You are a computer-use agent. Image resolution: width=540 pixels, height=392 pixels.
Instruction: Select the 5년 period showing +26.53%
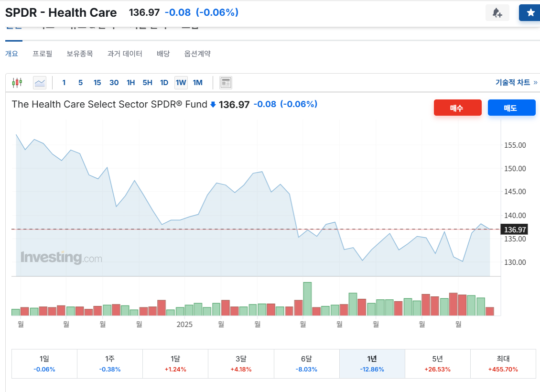pyautogui.click(x=437, y=364)
